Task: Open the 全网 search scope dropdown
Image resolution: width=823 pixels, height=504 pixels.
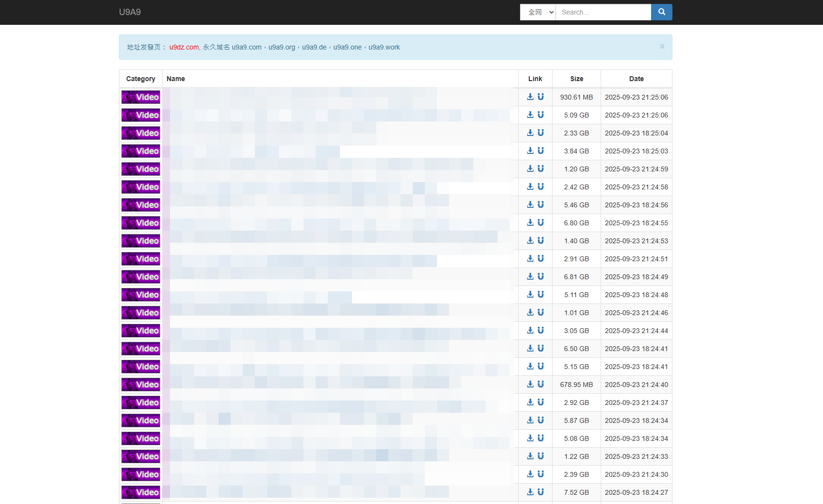Action: 537,12
